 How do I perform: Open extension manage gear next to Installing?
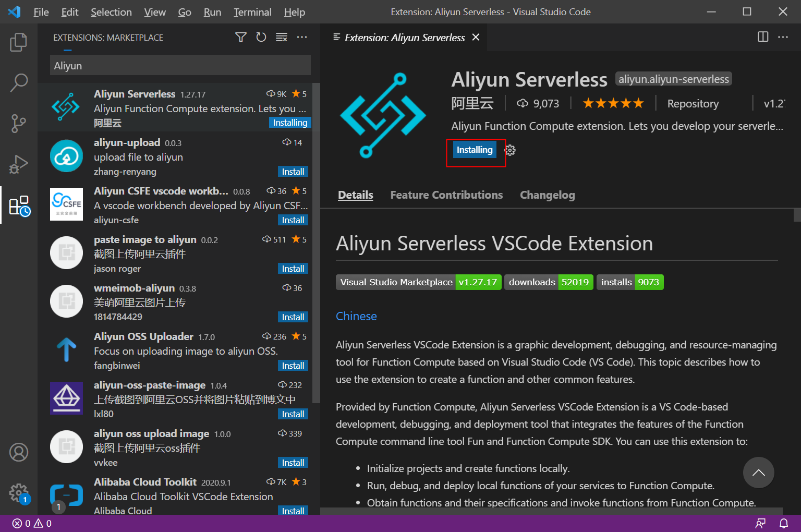point(510,150)
